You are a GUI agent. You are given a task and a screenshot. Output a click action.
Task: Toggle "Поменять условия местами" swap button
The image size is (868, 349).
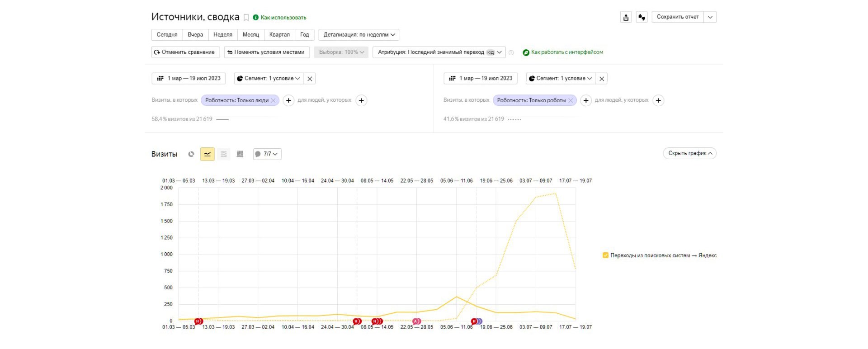coord(267,52)
